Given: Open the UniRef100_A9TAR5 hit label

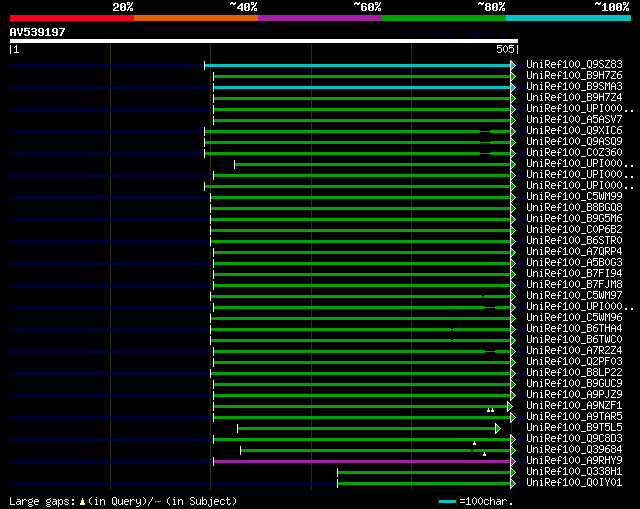Looking at the screenshot, I should 574,417.
